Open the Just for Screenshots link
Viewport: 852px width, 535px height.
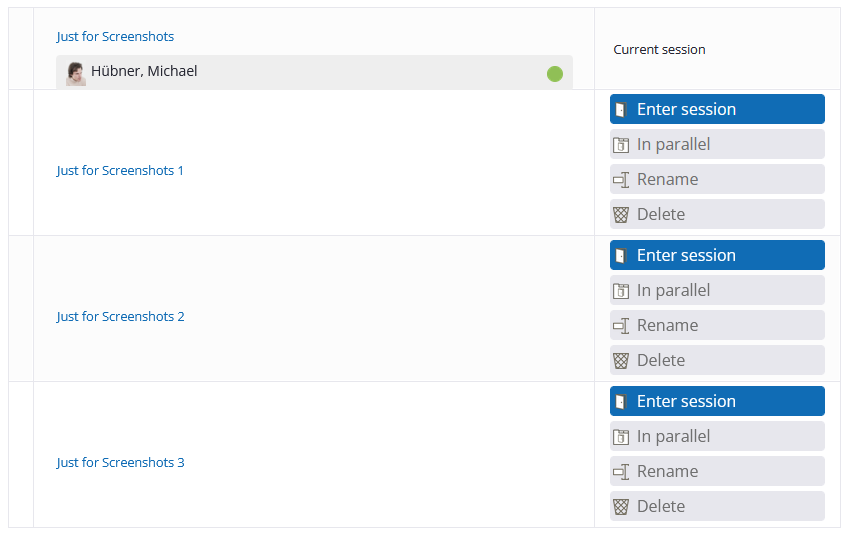coord(115,36)
